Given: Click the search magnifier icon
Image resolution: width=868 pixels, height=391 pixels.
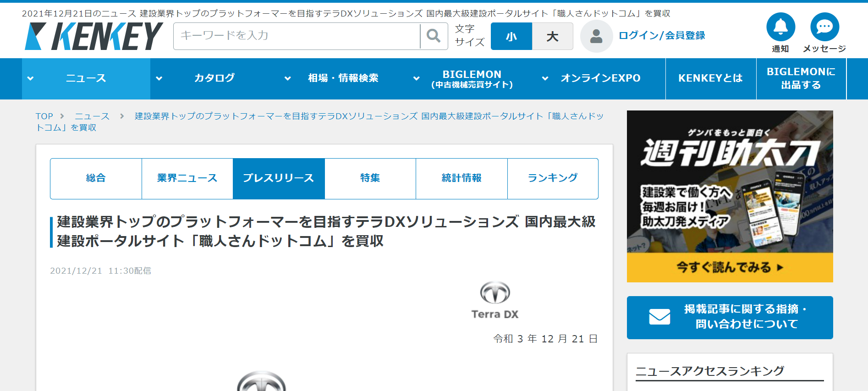Looking at the screenshot, I should point(434,36).
